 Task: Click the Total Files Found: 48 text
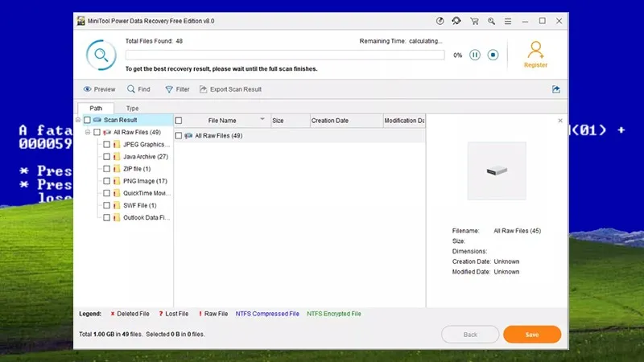pyautogui.click(x=154, y=41)
